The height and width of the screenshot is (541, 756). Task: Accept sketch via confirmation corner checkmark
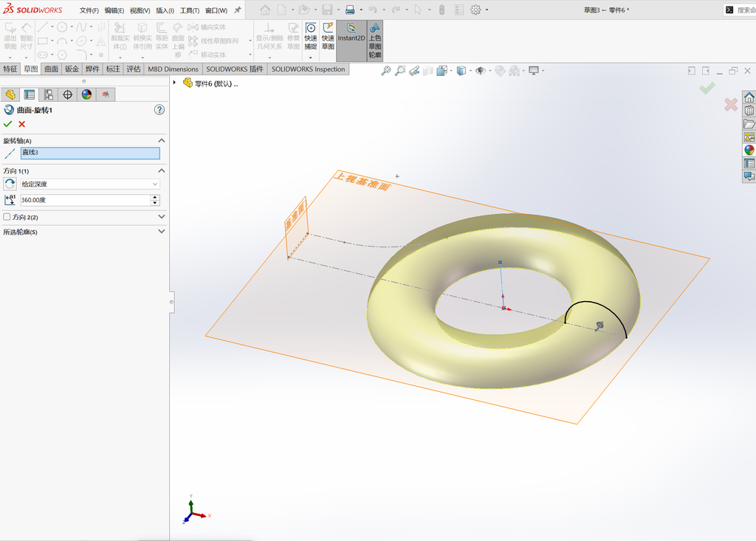click(x=707, y=89)
